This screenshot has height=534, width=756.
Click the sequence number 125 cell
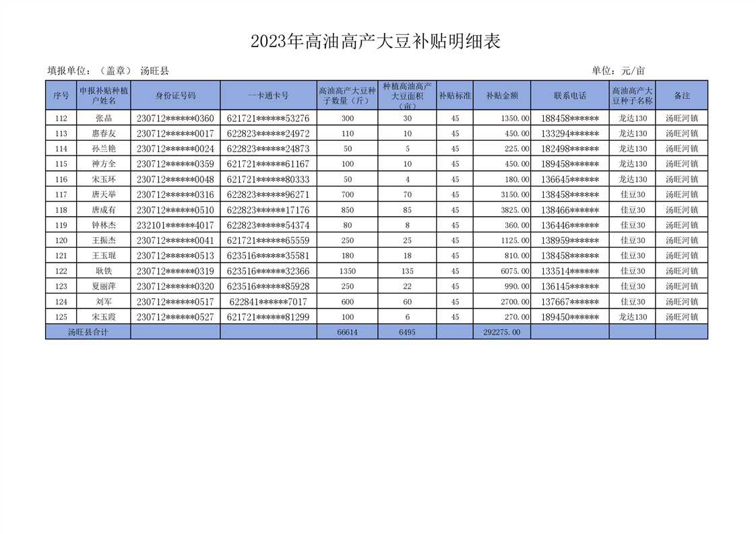coord(61,317)
